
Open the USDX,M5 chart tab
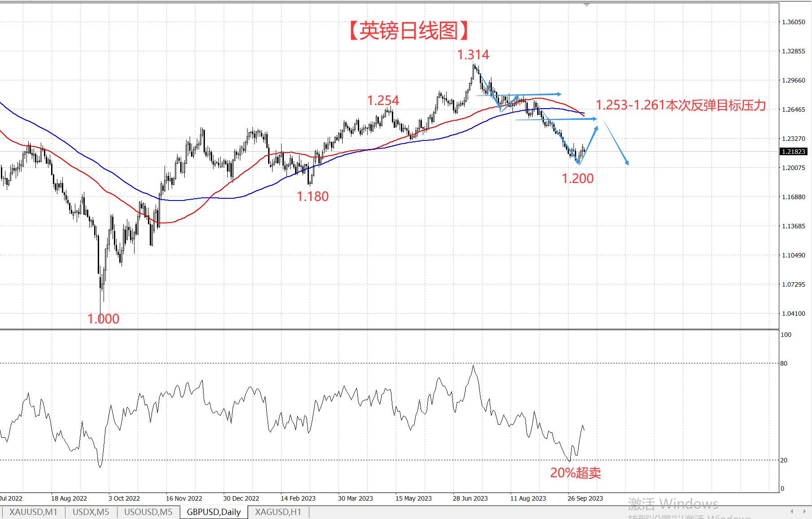point(91,512)
